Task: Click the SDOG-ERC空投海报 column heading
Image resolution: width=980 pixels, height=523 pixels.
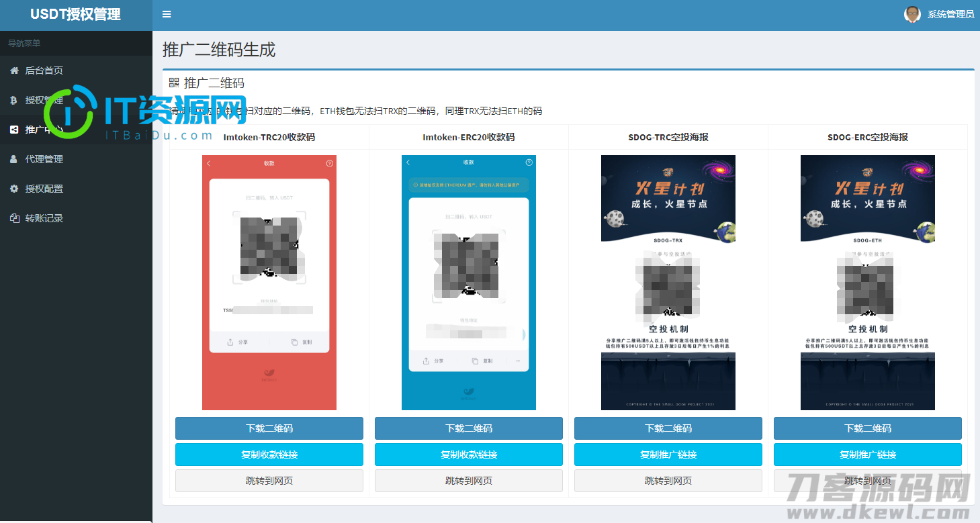Action: [868, 137]
